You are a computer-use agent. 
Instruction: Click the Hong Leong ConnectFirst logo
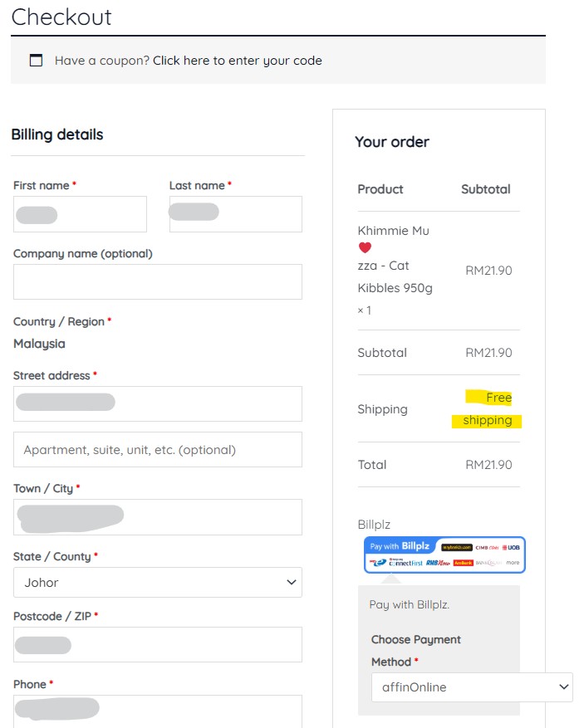coord(405,563)
